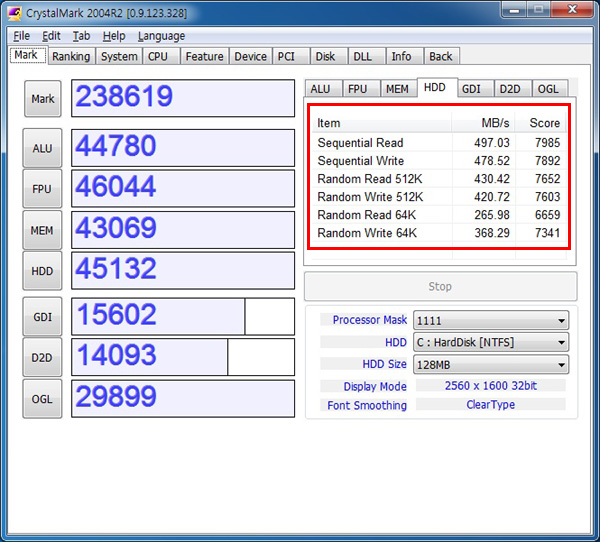Expand the HDD drive selection dropdown
The image size is (600, 542).
pyautogui.click(x=491, y=342)
